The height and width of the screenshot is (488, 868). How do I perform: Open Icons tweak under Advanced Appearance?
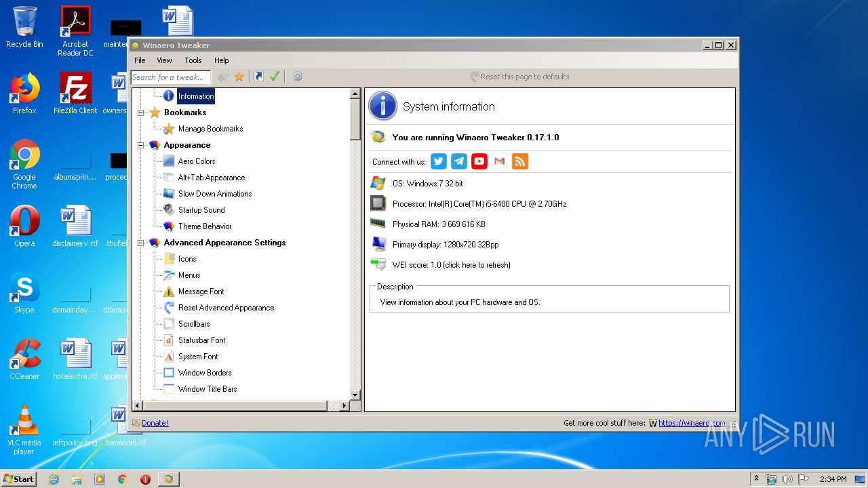tap(187, 259)
